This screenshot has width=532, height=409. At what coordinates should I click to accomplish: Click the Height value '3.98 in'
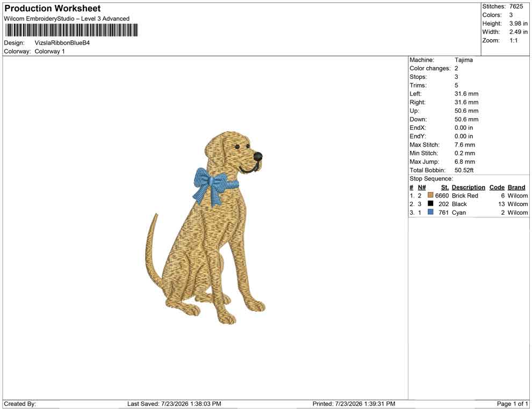(x=519, y=24)
